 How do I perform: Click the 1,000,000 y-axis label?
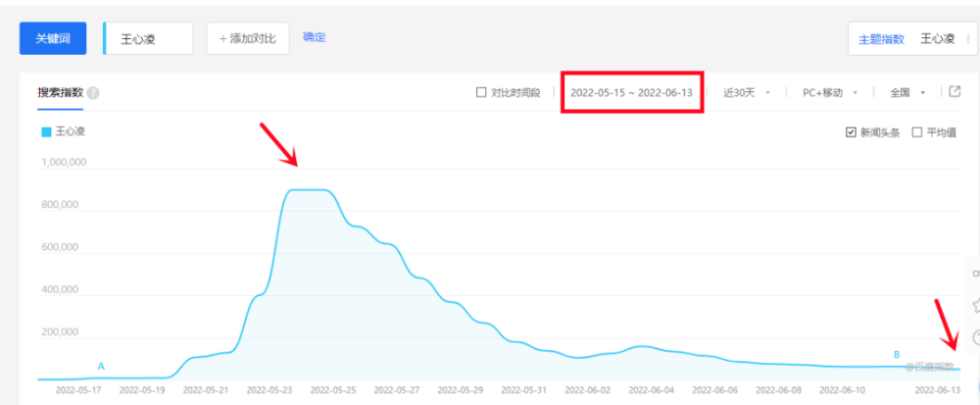tap(64, 163)
